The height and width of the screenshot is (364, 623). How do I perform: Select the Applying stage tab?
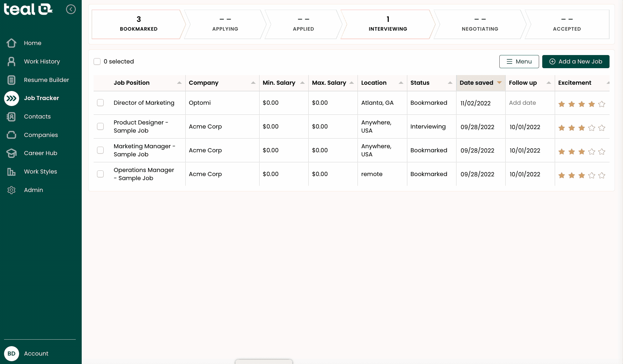(225, 24)
